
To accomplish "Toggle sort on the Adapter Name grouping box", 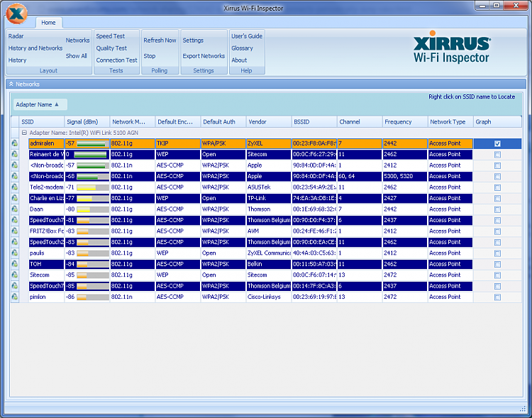I will point(40,104).
